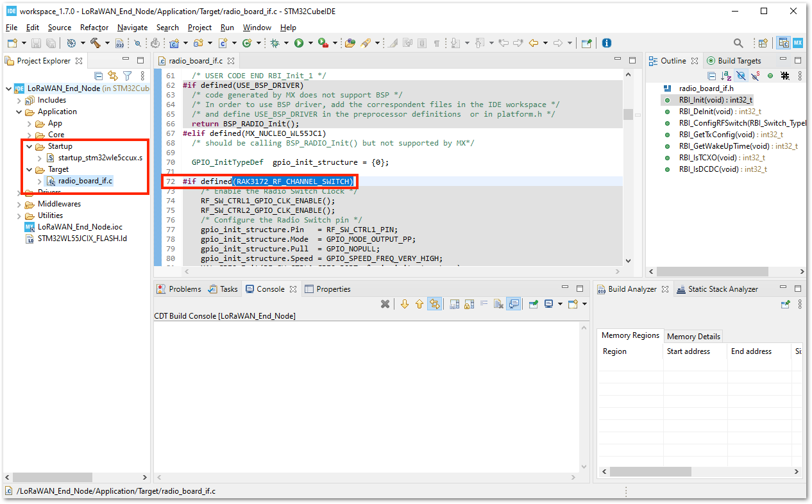The image size is (812, 504).
Task: Click the Open Element folder icon
Action: tap(350, 43)
